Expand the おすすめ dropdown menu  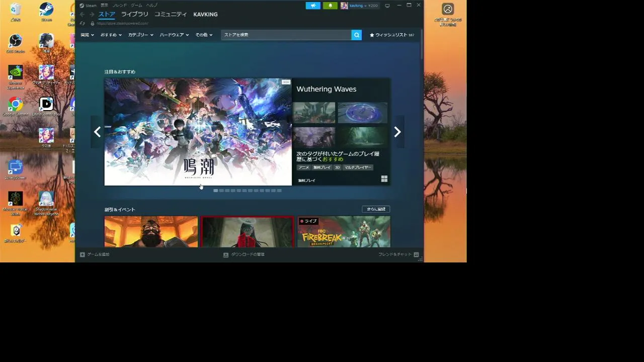tap(111, 35)
